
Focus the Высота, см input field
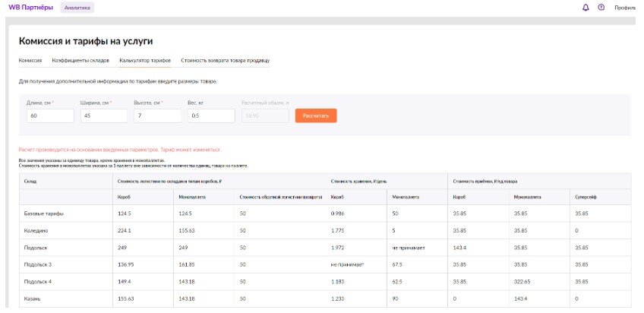pos(158,115)
